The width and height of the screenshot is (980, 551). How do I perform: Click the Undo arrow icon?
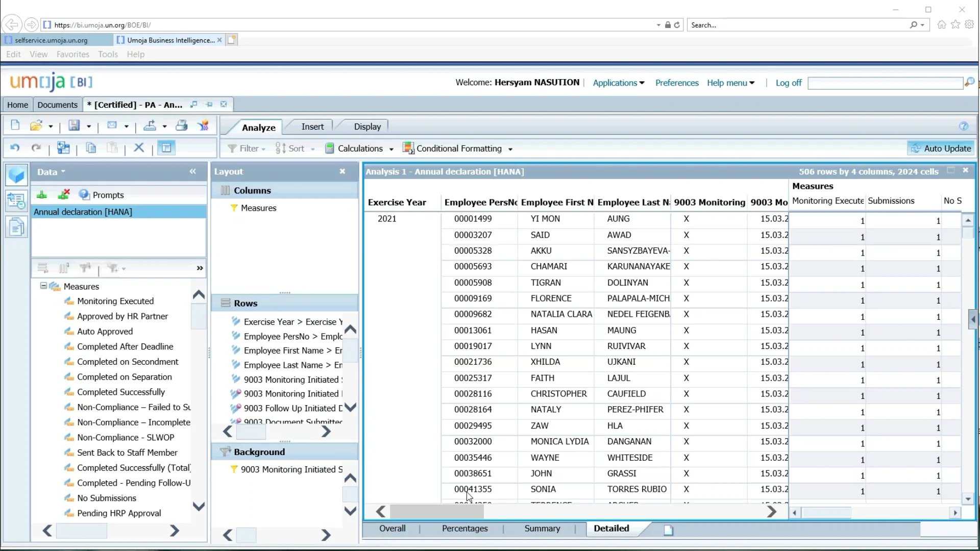click(x=15, y=148)
